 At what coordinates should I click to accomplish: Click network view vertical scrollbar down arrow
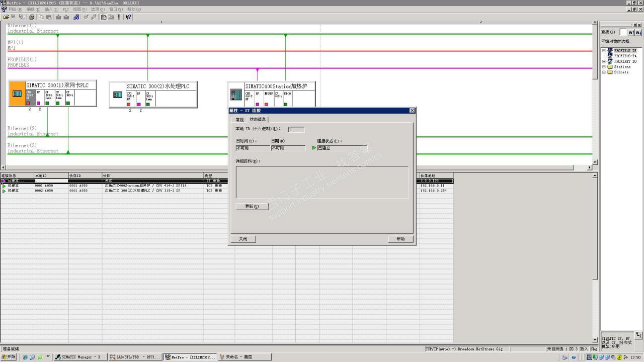596,162
